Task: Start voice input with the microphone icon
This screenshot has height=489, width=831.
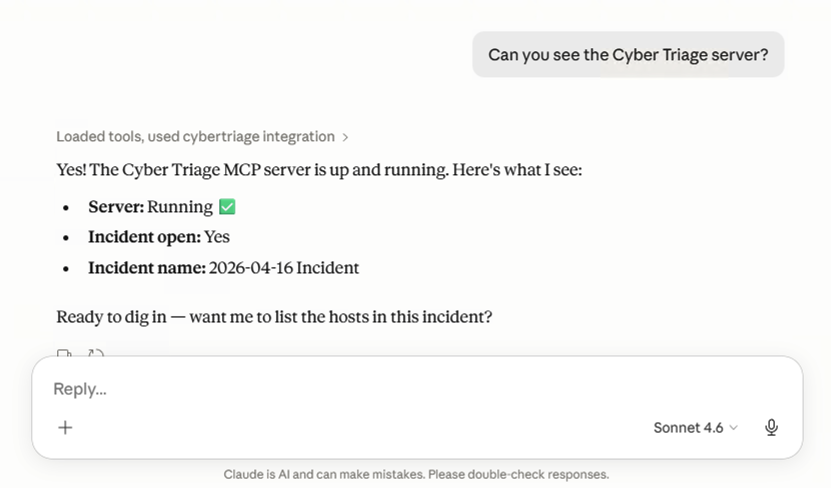Action: 771,427
